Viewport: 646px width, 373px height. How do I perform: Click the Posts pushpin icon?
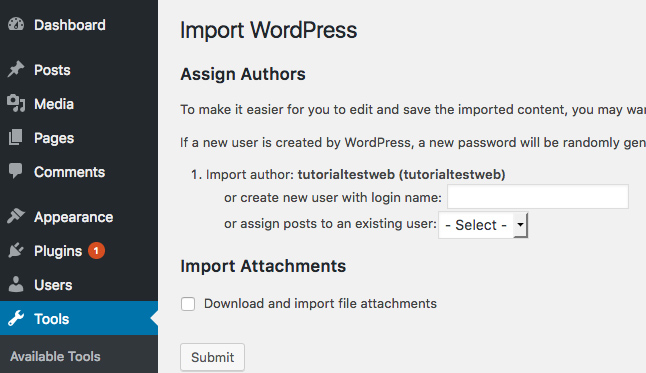click(x=16, y=69)
